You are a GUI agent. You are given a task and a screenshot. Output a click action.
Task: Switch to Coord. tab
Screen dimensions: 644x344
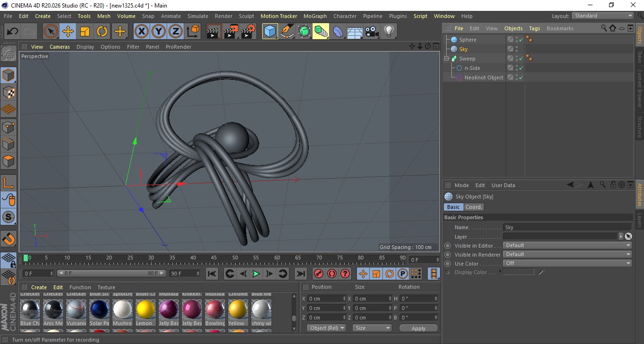click(474, 207)
